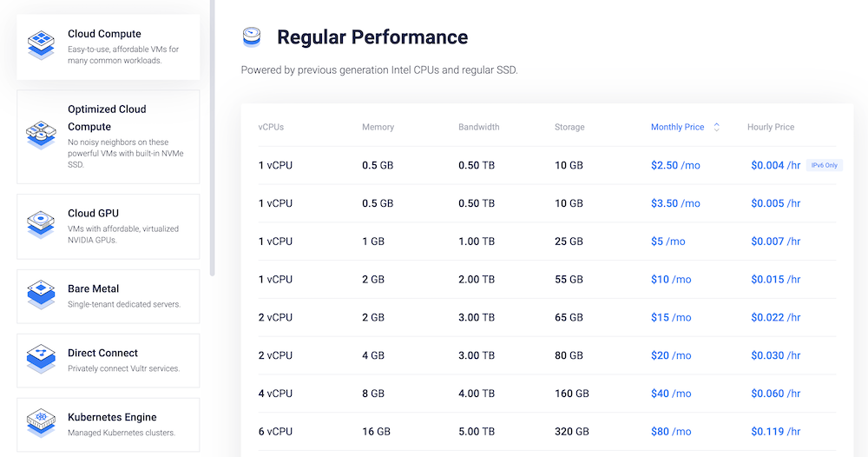Choose the $5 /mo plan
The image size is (868, 457).
(x=667, y=242)
